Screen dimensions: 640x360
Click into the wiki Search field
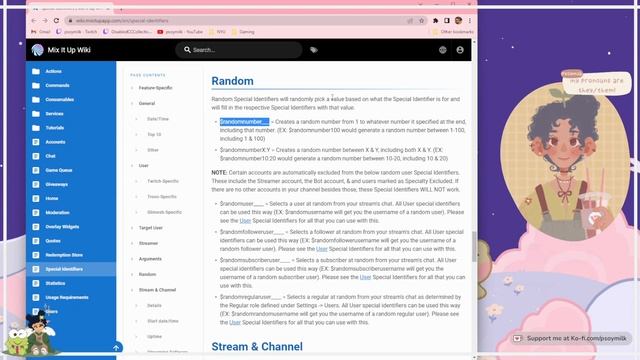click(x=239, y=50)
